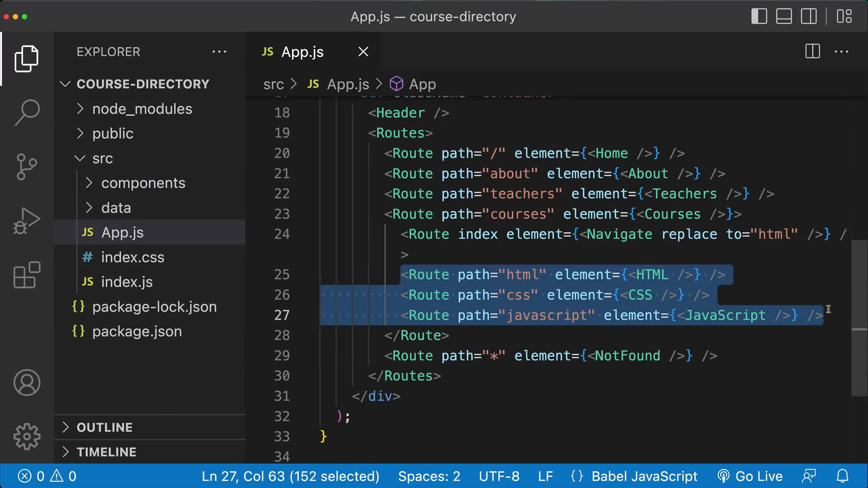Open the Extensions view
This screenshot has height=488, width=868.
point(27,275)
